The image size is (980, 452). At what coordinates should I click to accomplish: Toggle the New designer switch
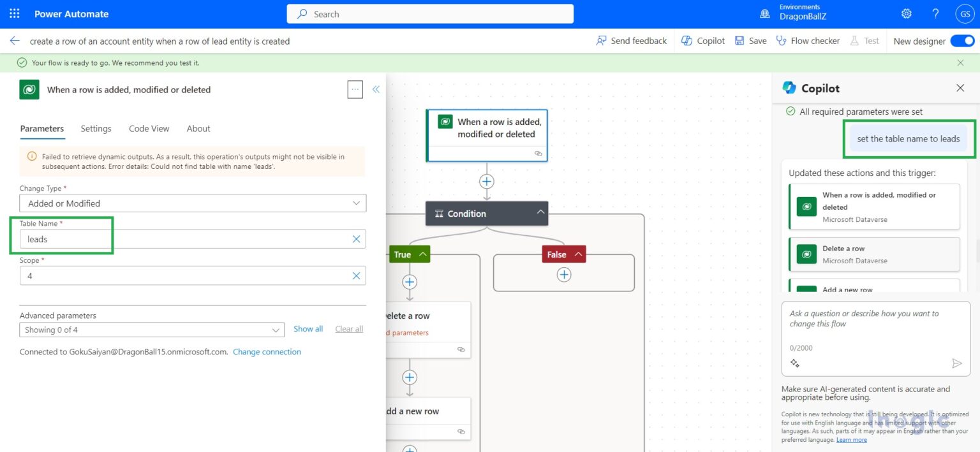coord(962,41)
